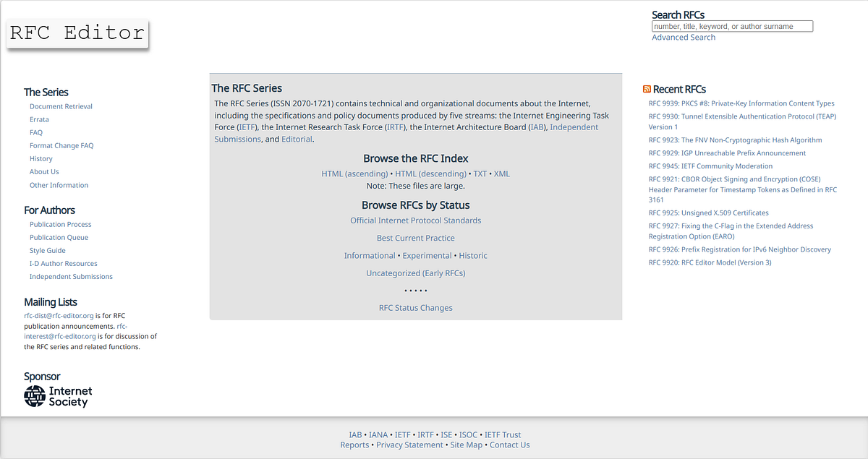Browse Experimental RFCs
Viewport: 868px width, 459px height.
pos(427,255)
